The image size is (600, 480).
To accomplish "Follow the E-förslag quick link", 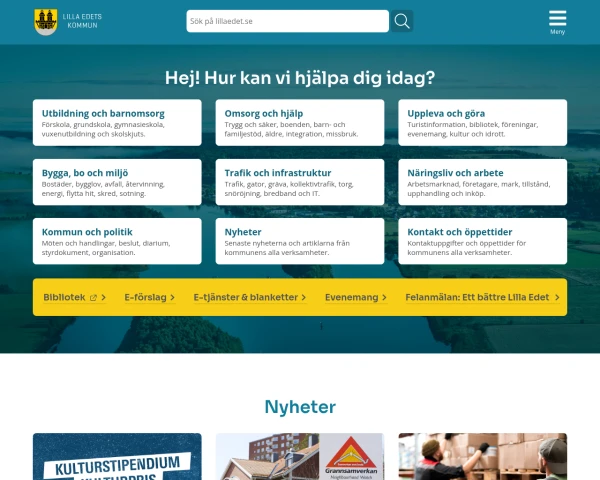I will pos(150,297).
